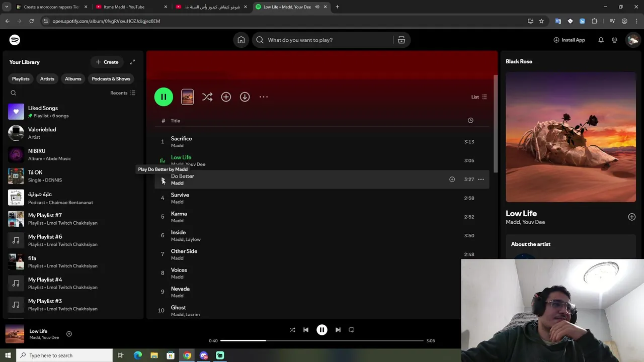The width and height of the screenshot is (644, 362).
Task: Click the album cover preview thumbnail
Action: tap(187, 97)
